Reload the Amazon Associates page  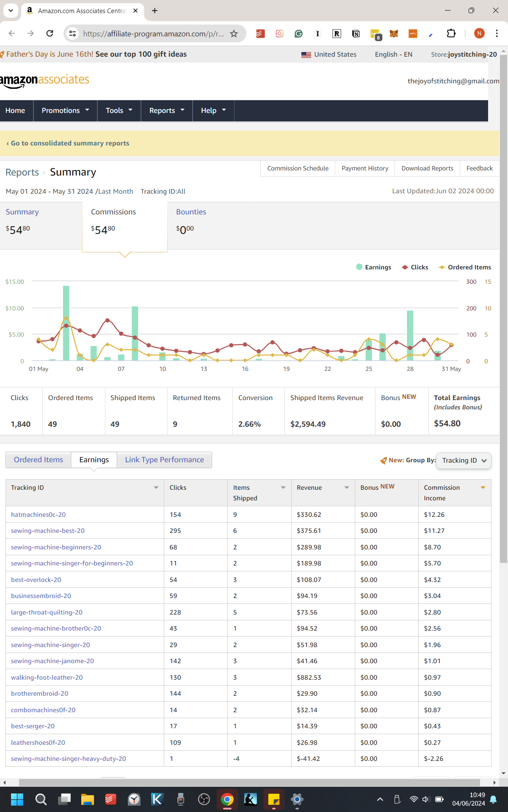point(50,33)
